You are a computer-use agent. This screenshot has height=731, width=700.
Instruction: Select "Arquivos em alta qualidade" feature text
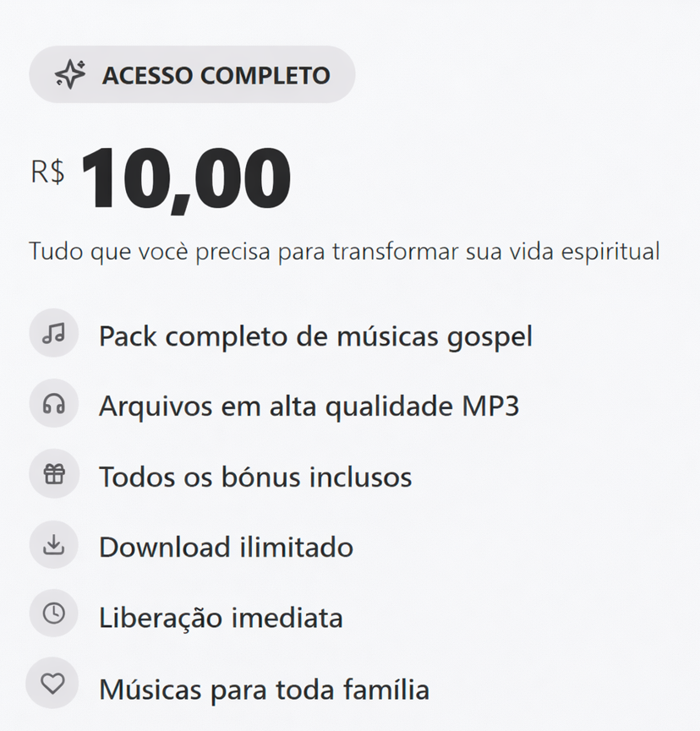pos(276,406)
